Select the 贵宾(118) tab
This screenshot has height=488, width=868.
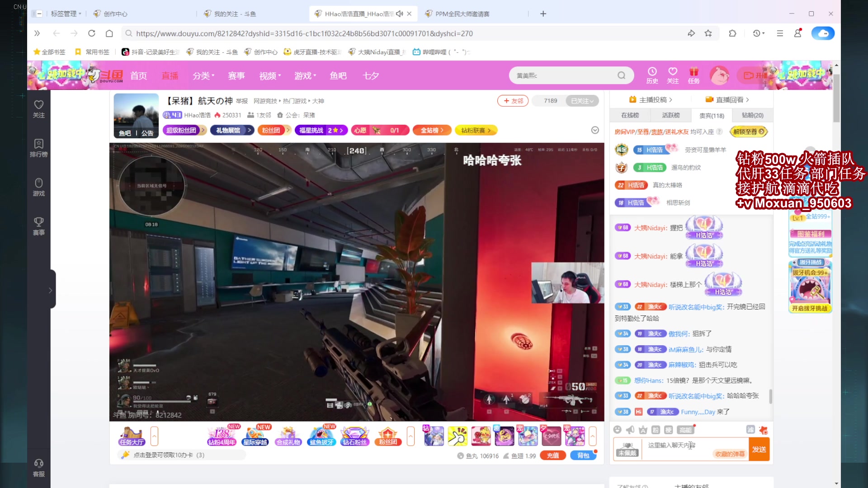pyautogui.click(x=712, y=115)
